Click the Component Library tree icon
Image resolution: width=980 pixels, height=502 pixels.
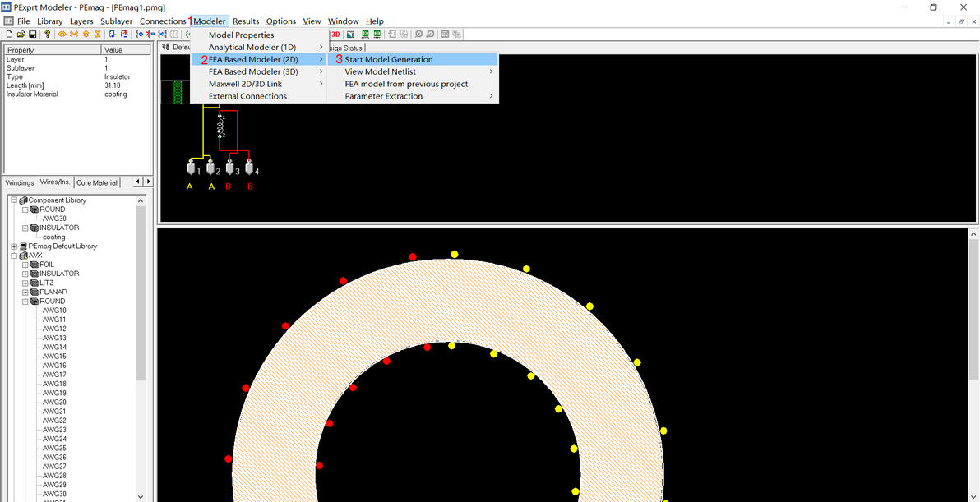pos(23,200)
